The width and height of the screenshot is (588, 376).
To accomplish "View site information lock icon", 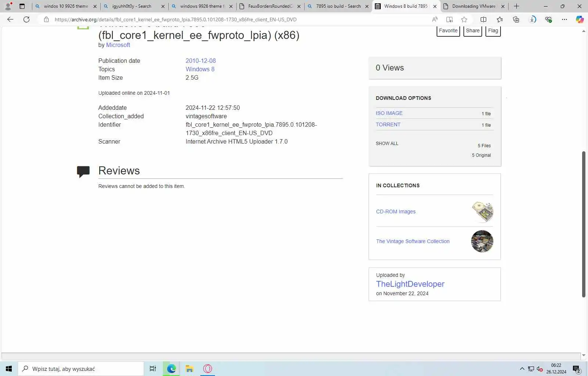I will (46, 19).
